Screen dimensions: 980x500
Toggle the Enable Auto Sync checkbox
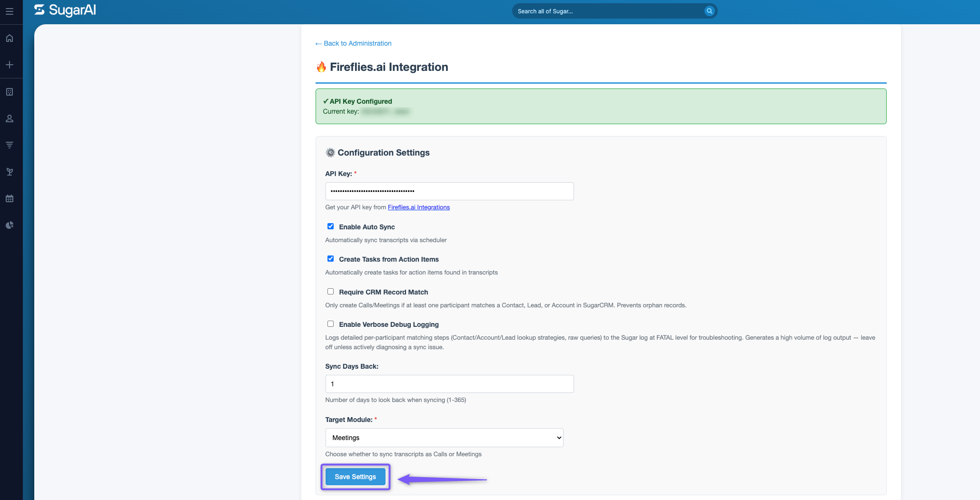tap(330, 226)
